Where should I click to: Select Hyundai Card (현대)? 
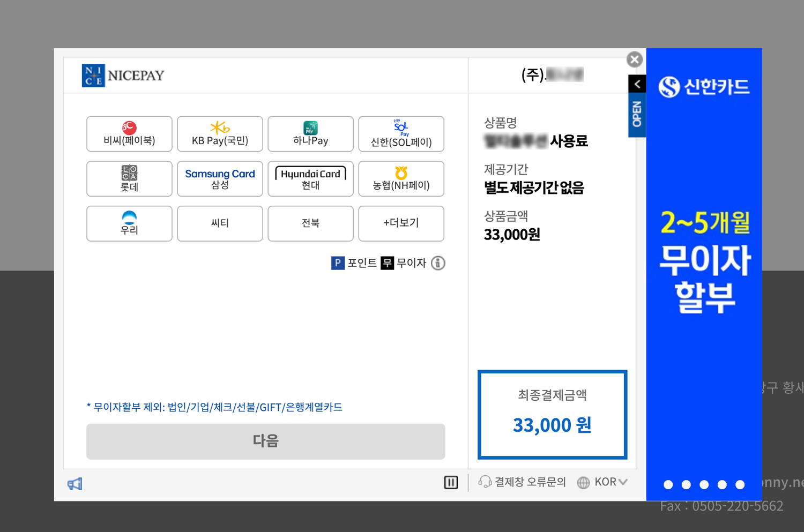pyautogui.click(x=310, y=179)
